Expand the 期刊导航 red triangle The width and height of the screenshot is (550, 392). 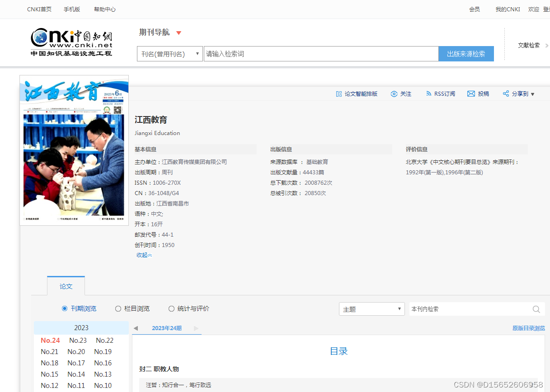pos(179,33)
